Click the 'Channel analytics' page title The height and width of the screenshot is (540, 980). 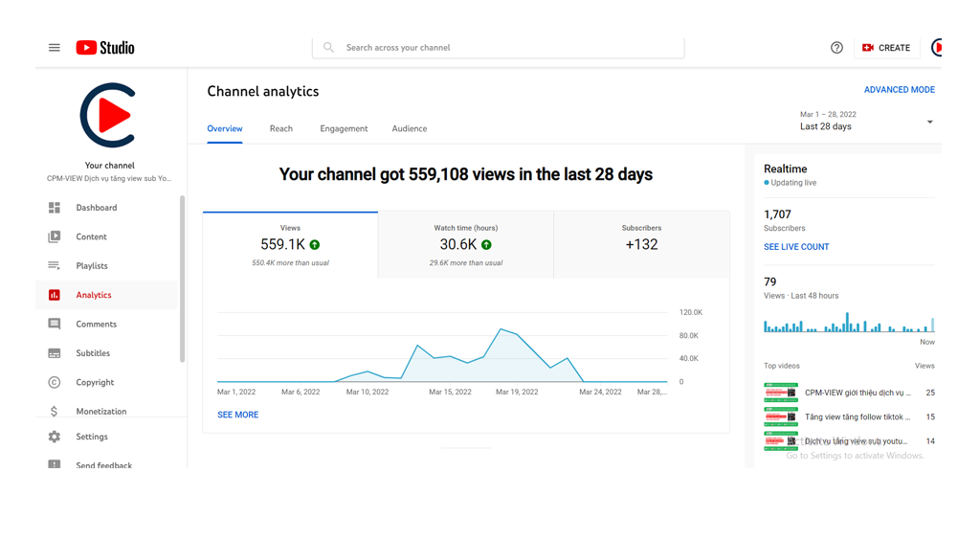(262, 91)
